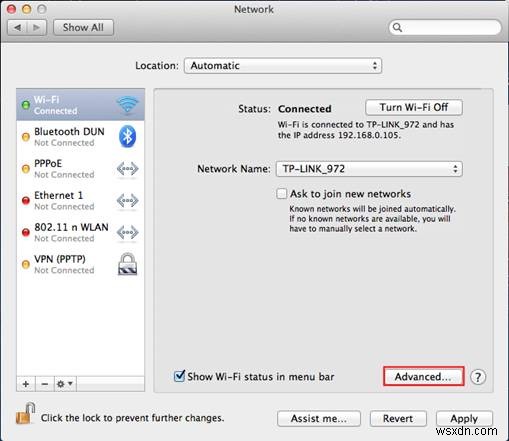The width and height of the screenshot is (509, 441).
Task: Click the Wi-Fi signal icon in sidebar
Action: pyautogui.click(x=127, y=105)
